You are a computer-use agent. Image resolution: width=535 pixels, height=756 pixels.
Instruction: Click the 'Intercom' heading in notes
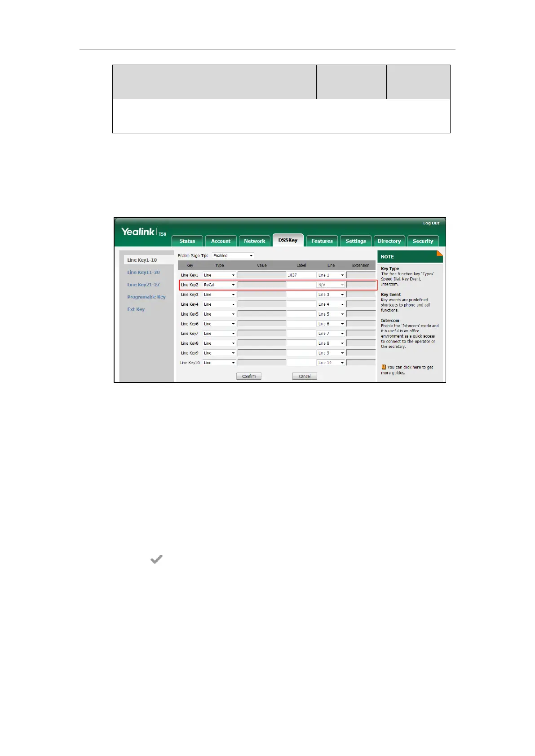coord(390,321)
